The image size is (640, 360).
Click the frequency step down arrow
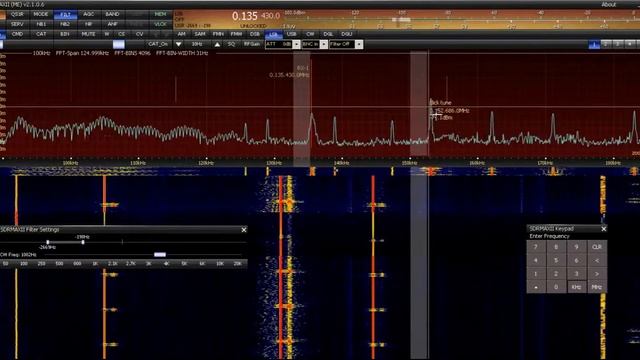click(x=178, y=44)
